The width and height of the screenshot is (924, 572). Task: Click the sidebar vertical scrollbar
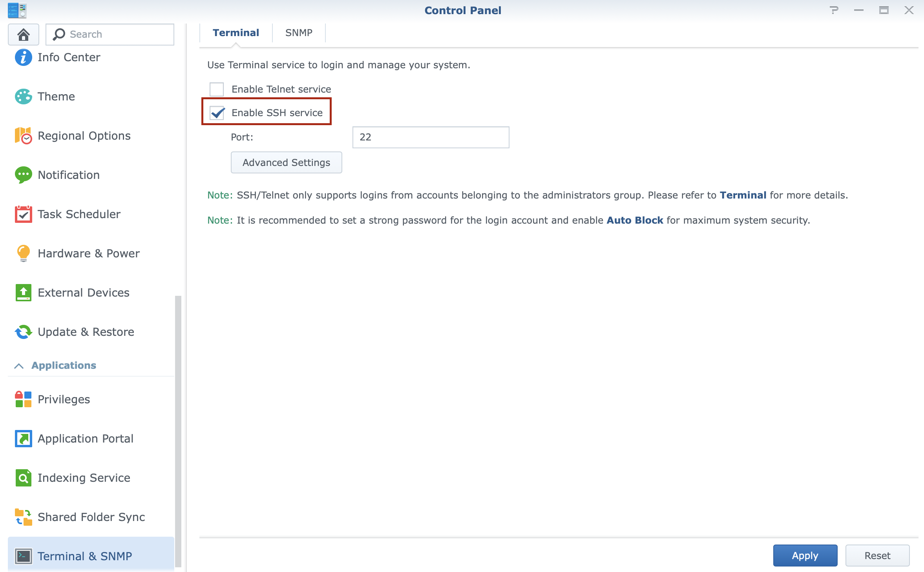click(x=178, y=431)
